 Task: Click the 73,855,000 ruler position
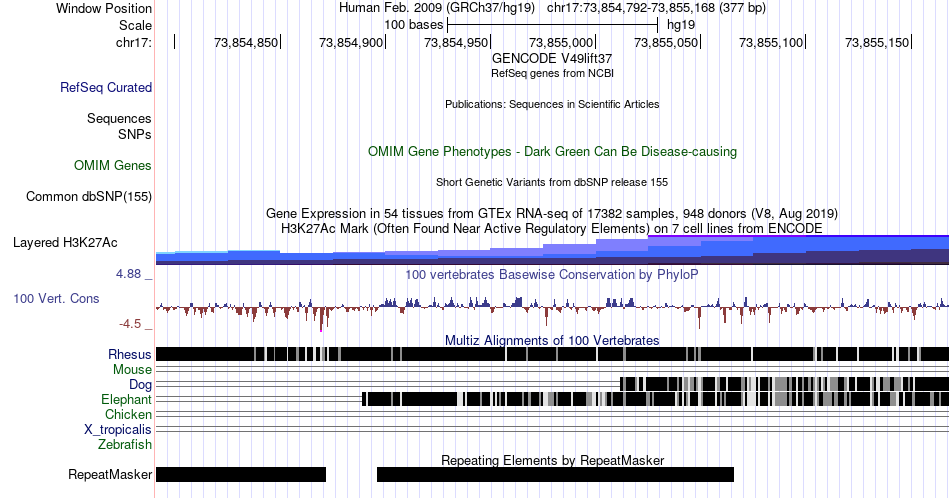click(561, 42)
